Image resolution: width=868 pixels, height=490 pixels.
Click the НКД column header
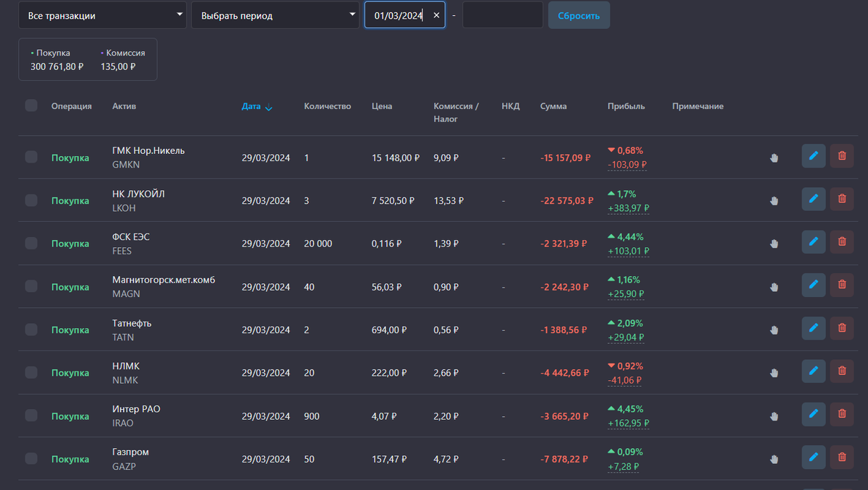pos(511,106)
